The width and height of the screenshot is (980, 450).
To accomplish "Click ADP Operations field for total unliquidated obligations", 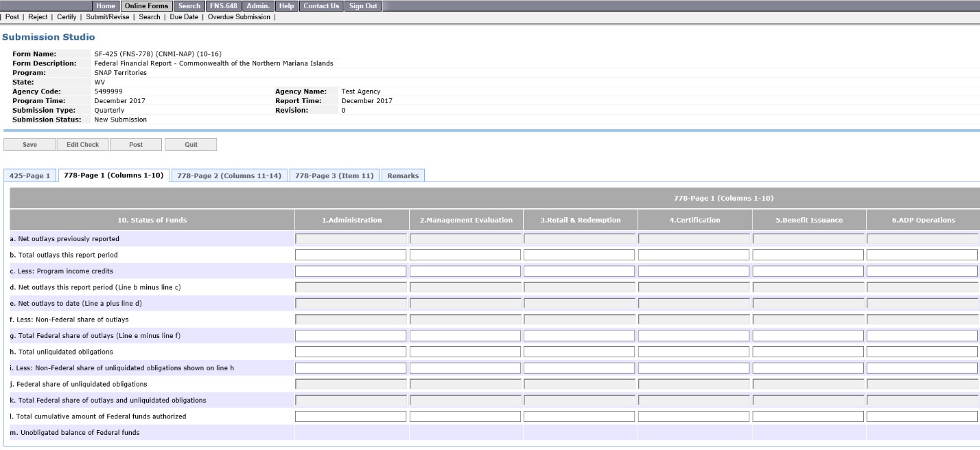I will 922,352.
